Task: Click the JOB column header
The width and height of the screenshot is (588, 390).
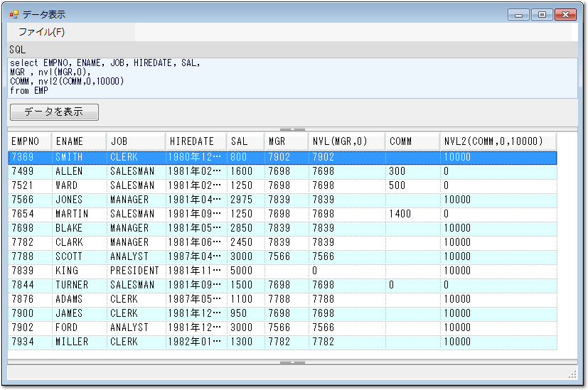Action: tap(135, 141)
